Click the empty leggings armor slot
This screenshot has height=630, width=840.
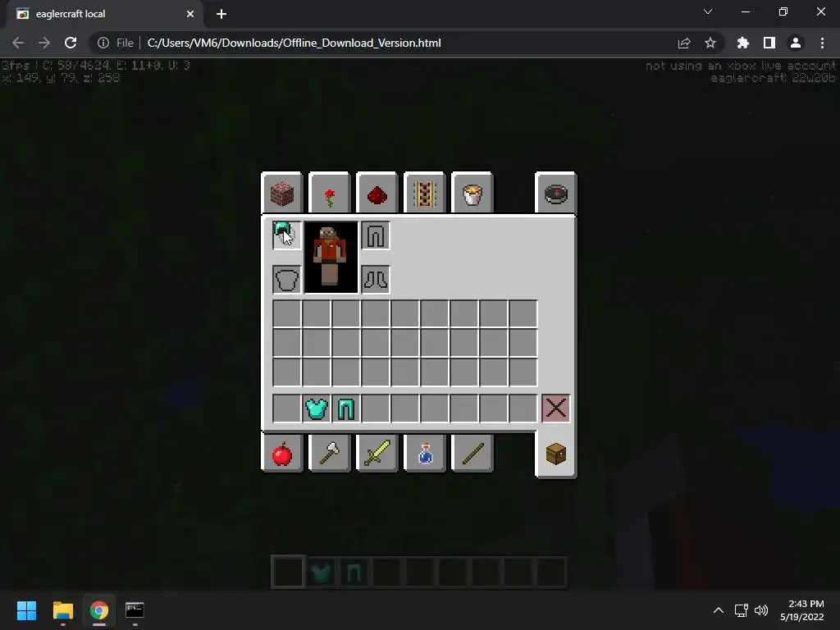coord(376,235)
